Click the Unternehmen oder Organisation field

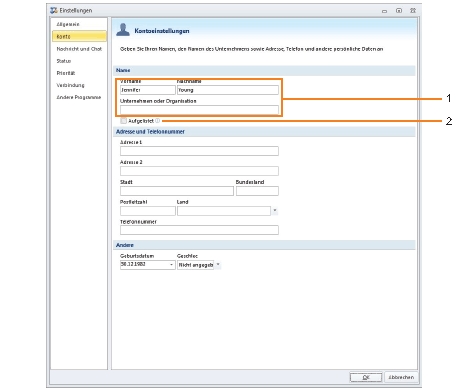pyautogui.click(x=199, y=110)
